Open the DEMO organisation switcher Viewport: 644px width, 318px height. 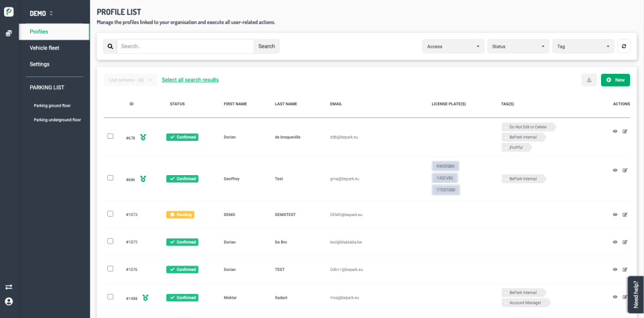pos(41,13)
